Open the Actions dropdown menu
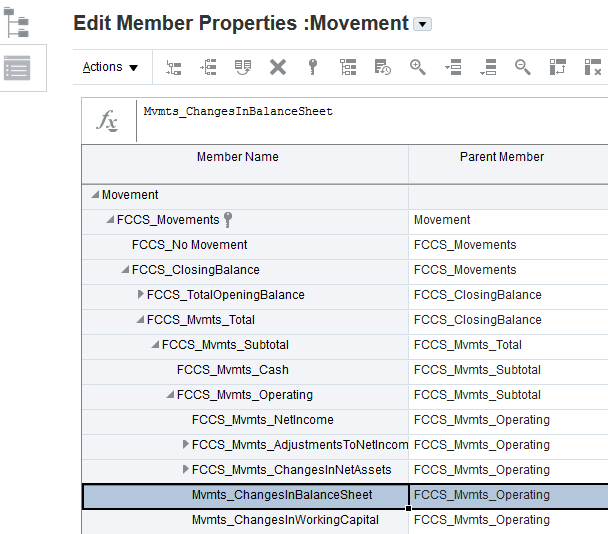 [110, 67]
